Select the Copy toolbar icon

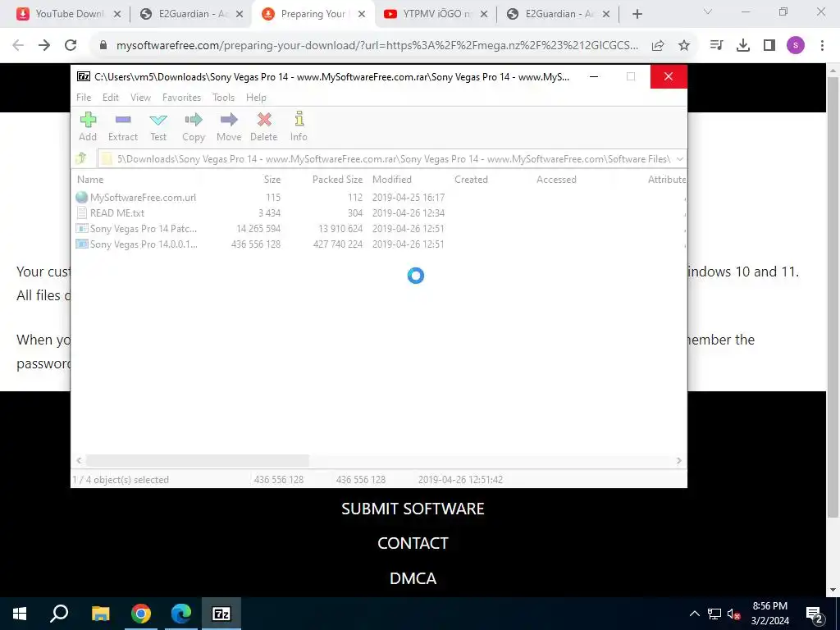tap(194, 126)
